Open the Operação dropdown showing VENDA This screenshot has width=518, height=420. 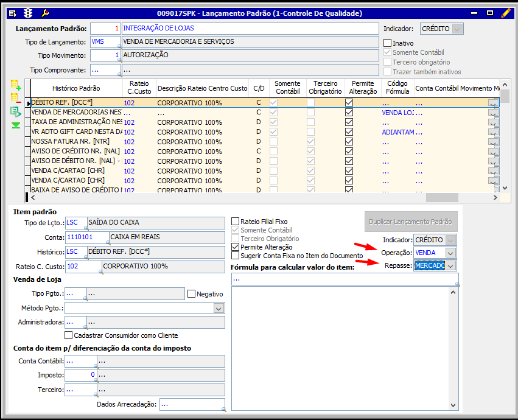450,253
